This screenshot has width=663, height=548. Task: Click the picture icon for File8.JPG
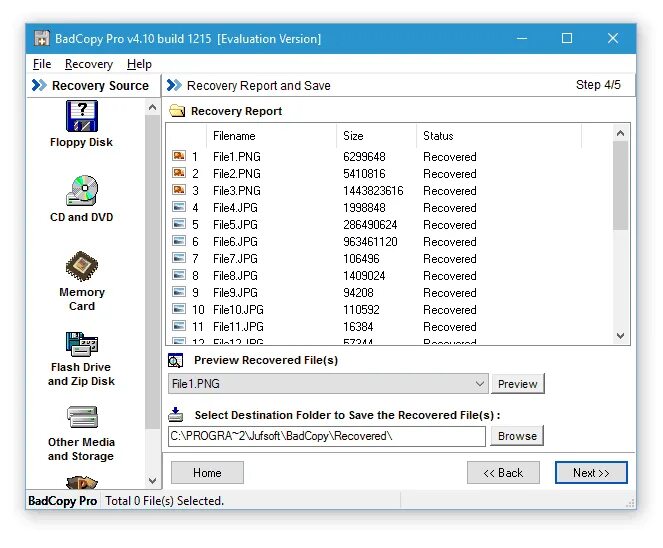179,275
